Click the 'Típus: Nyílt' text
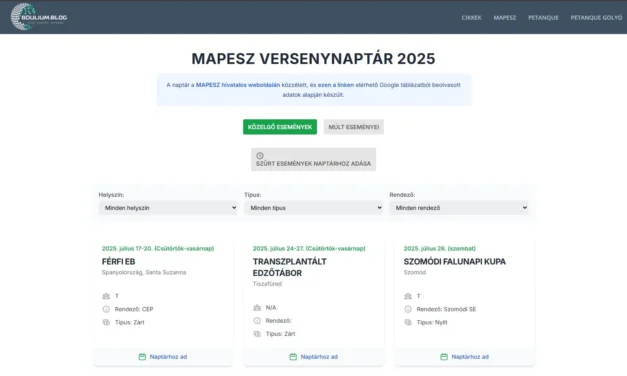The height and width of the screenshot is (376, 627). coord(432,322)
